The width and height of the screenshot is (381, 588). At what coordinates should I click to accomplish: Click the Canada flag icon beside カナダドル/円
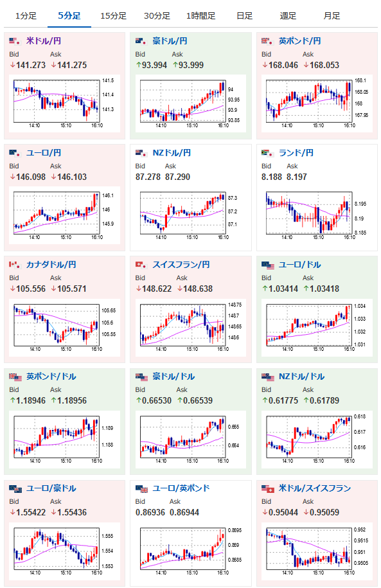click(14, 264)
